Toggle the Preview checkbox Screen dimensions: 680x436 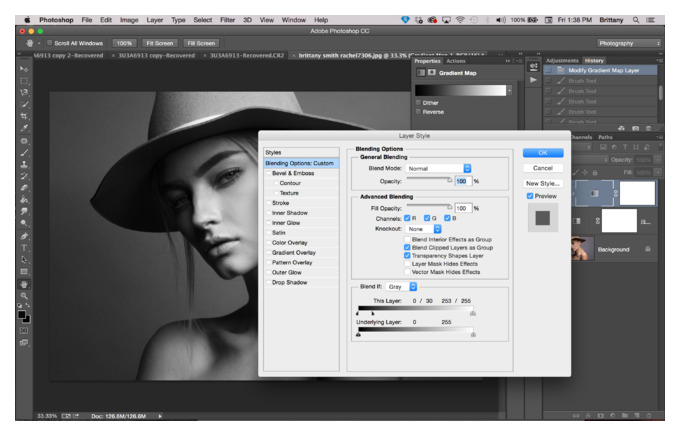coord(530,196)
